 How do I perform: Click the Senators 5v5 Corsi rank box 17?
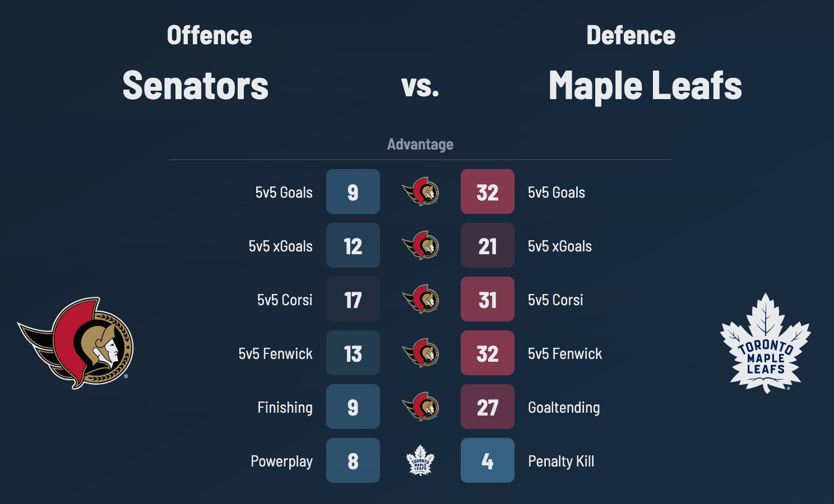point(353,299)
